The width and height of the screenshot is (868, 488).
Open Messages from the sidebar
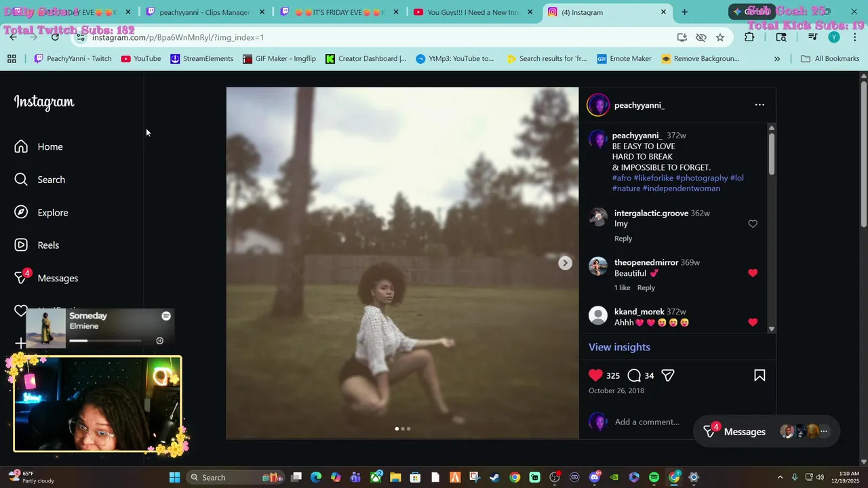[46, 278]
